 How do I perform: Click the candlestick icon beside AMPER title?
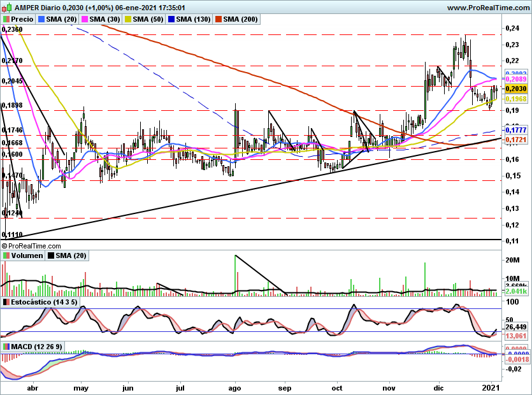(5, 8)
